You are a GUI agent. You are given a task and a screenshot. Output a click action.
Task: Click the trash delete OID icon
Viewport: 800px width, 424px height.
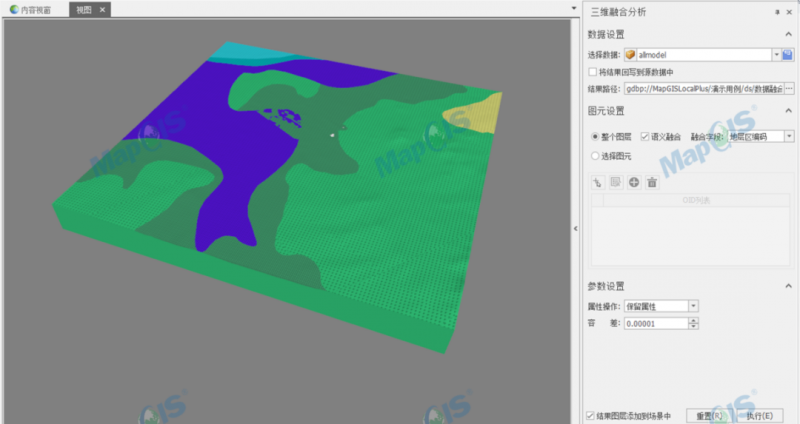pyautogui.click(x=652, y=182)
